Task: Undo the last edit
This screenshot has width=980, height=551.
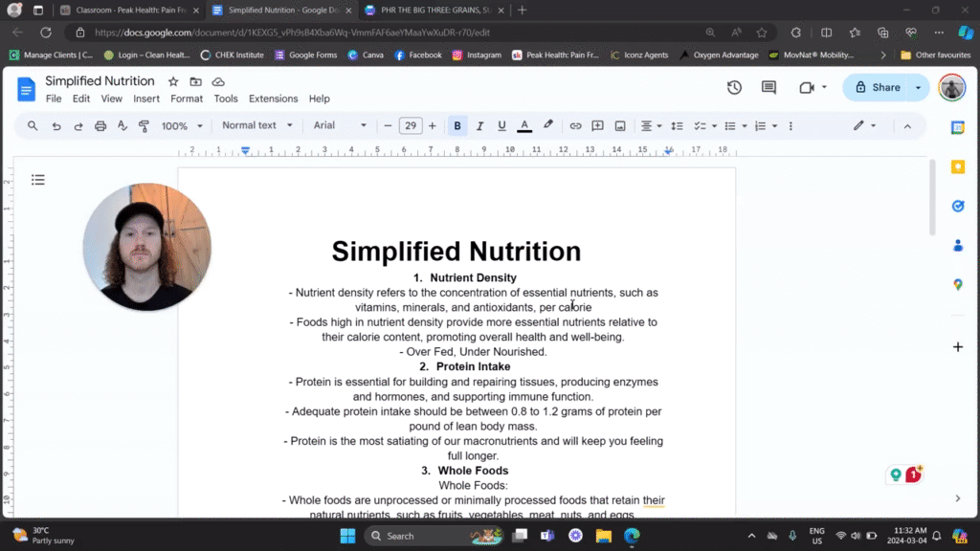Action: 54,125
